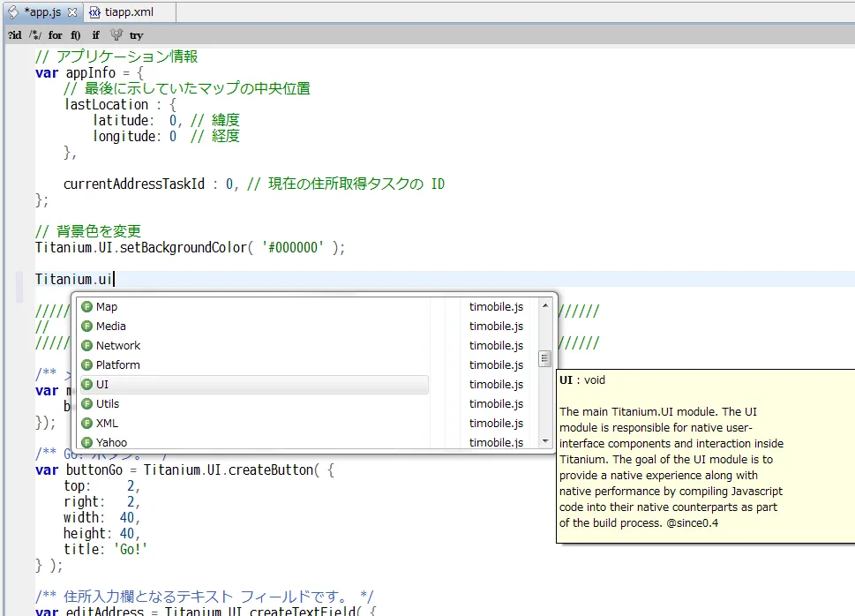The width and height of the screenshot is (855, 616).
Task: Insert a 'try' block snippet from toolbar
Action: coord(136,35)
